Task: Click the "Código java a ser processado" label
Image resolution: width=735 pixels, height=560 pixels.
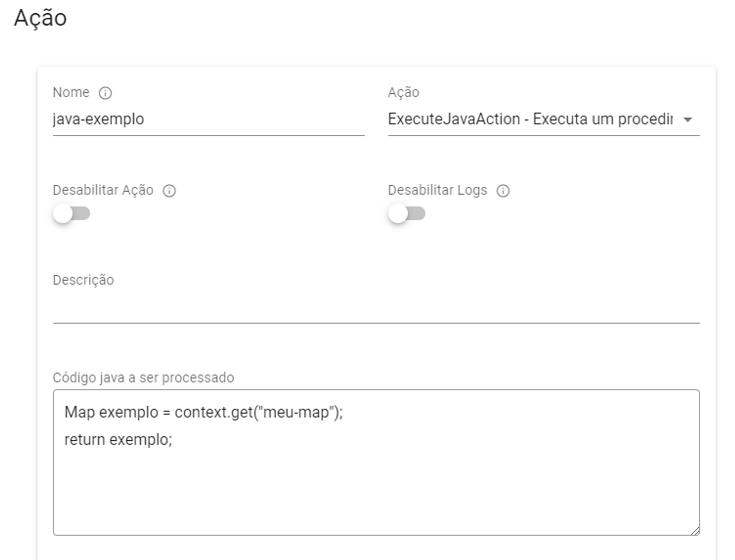Action: 143,378
